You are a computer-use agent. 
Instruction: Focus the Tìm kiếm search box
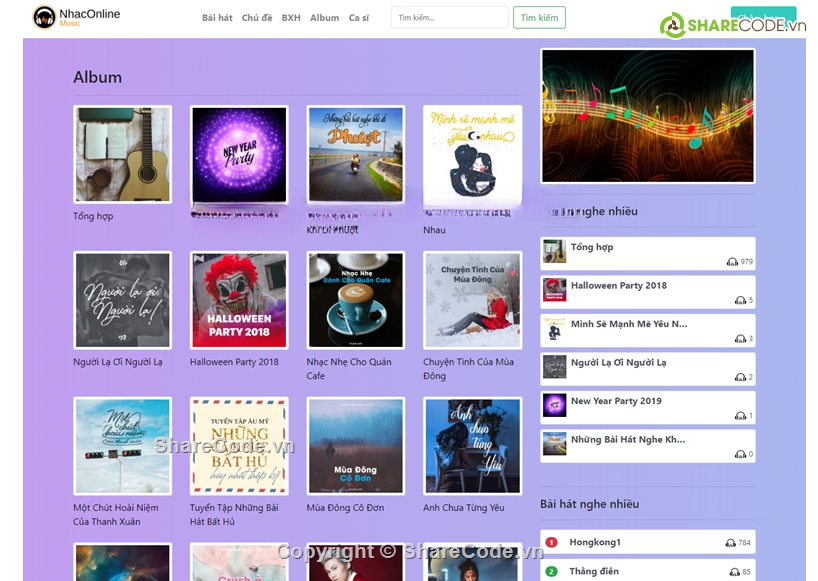(450, 18)
